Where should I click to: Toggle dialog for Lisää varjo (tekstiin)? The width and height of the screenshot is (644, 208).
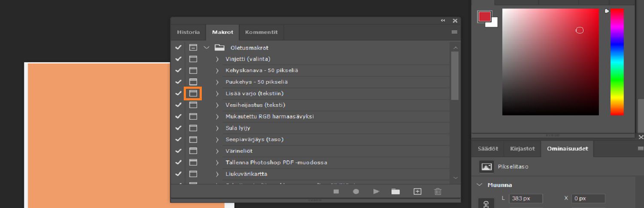click(193, 93)
